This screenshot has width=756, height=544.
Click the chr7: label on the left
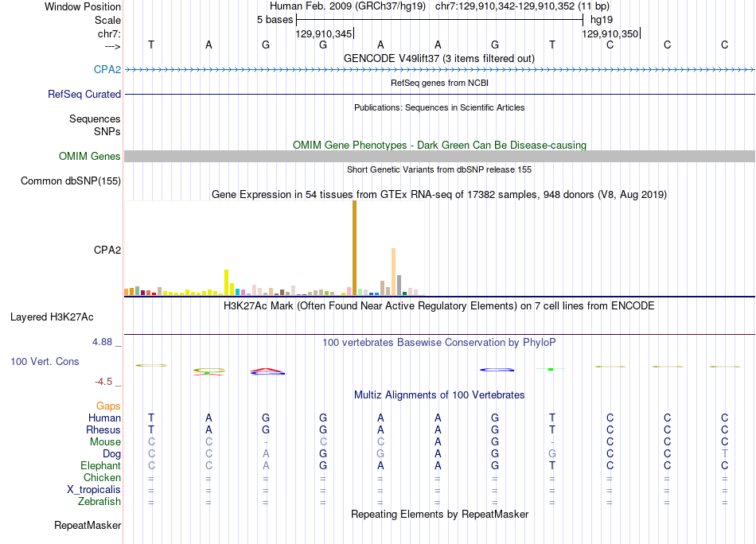[x=109, y=33]
